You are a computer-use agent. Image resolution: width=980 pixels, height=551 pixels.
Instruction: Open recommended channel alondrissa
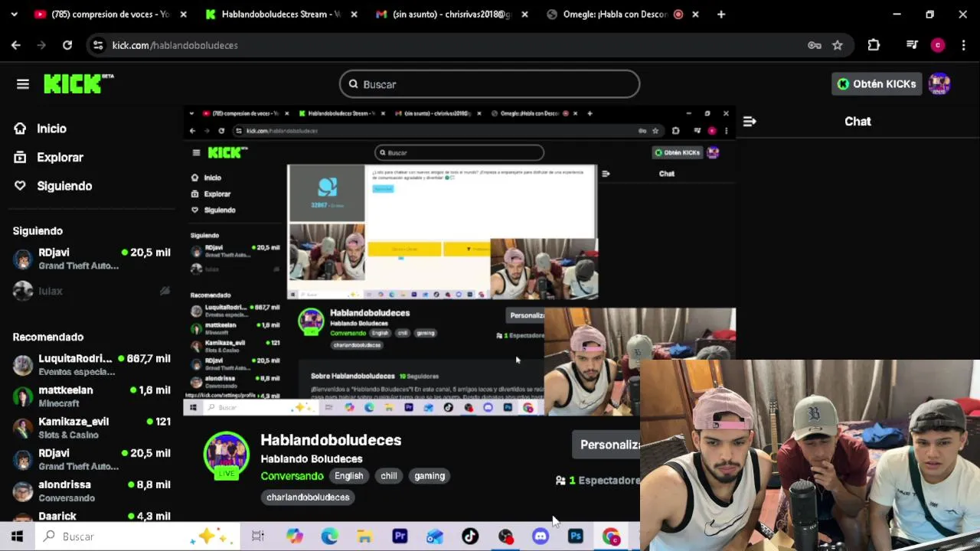(91, 491)
